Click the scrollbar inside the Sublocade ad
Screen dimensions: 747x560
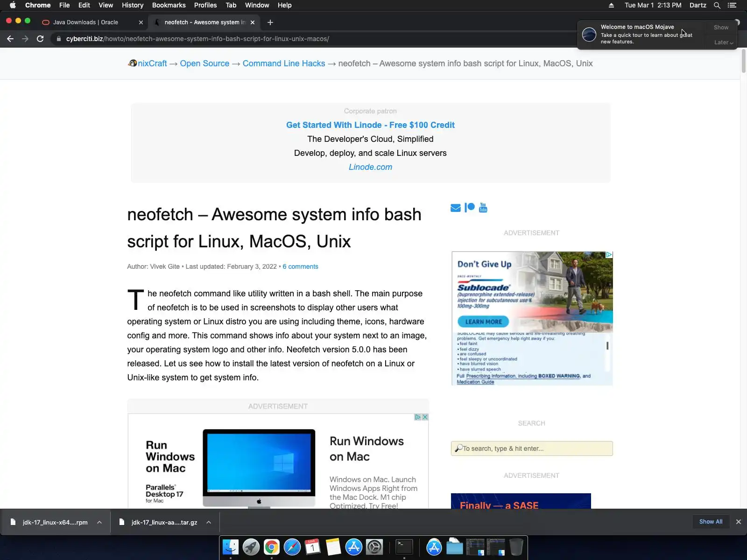click(x=607, y=346)
